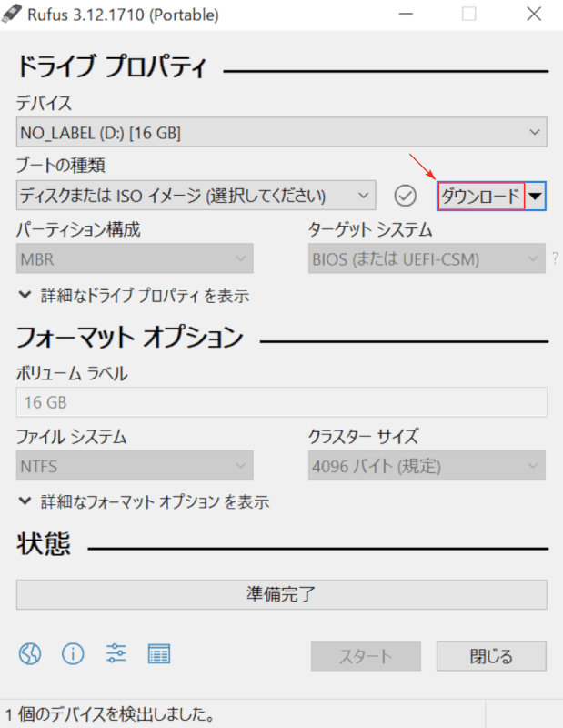Maximize the Rufus window
This screenshot has height=728, width=563.
[469, 14]
